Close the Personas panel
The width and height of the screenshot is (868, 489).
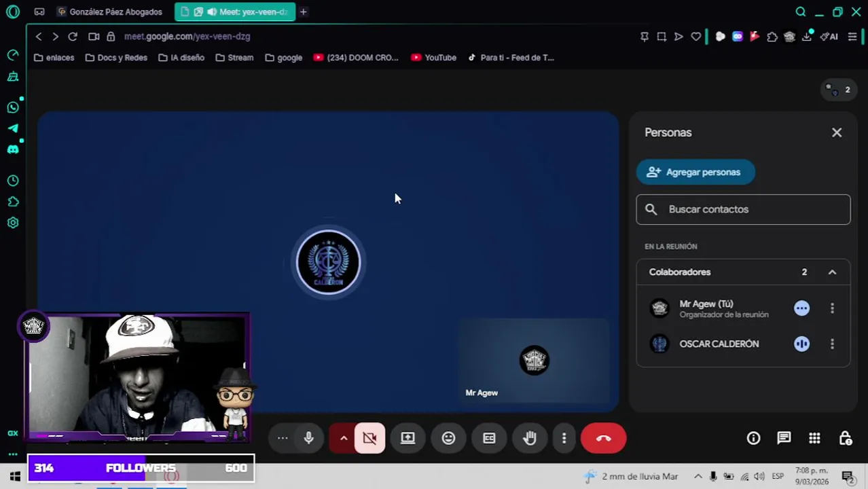pos(837,132)
